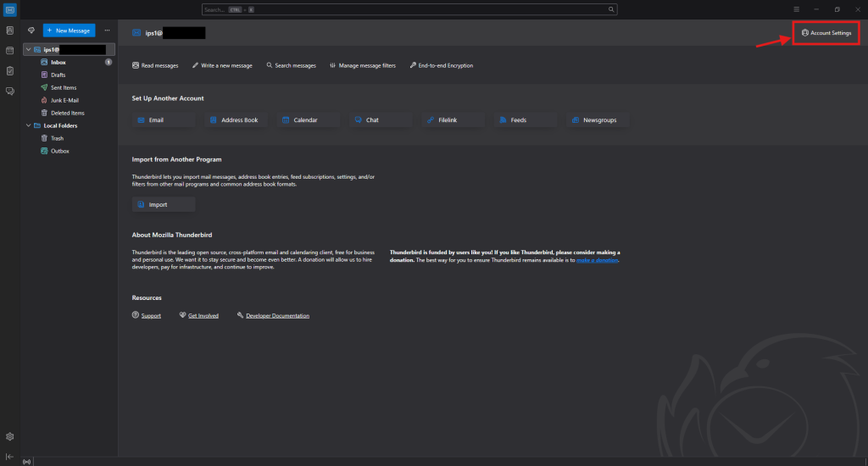
Task: Open Account Settings
Action: tap(826, 32)
